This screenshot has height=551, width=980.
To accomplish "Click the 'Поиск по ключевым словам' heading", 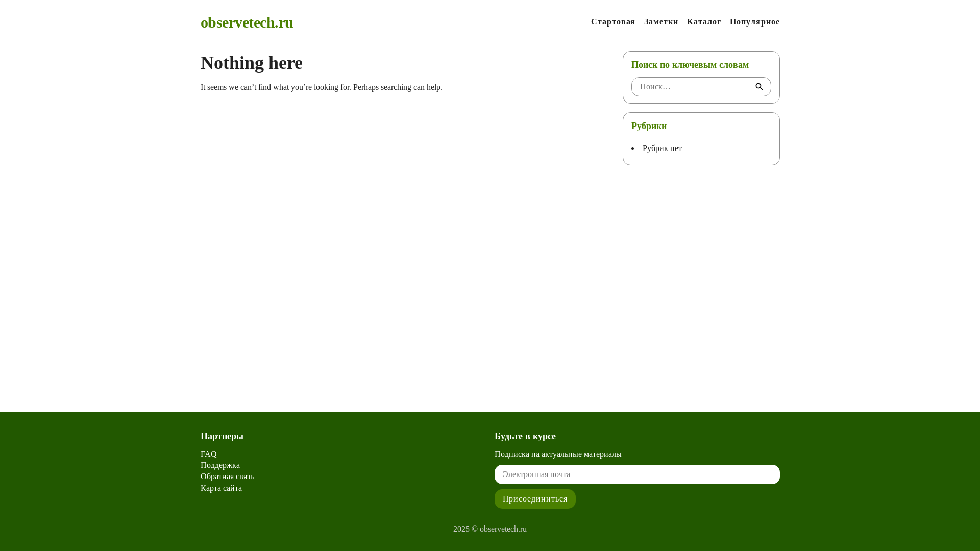I will click(x=690, y=65).
